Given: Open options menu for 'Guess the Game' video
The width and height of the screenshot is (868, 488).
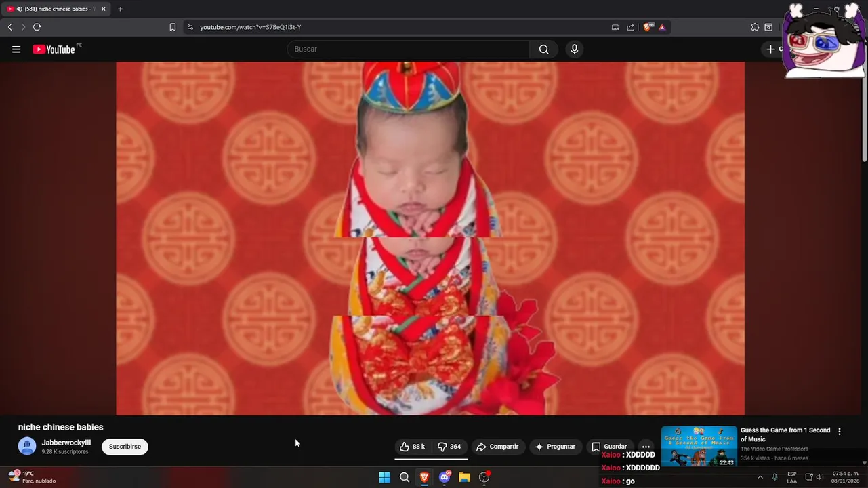Looking at the screenshot, I should pyautogui.click(x=840, y=431).
